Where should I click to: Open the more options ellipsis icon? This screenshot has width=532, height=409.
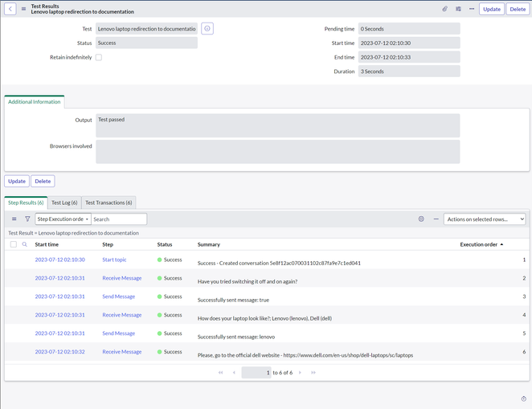(472, 9)
